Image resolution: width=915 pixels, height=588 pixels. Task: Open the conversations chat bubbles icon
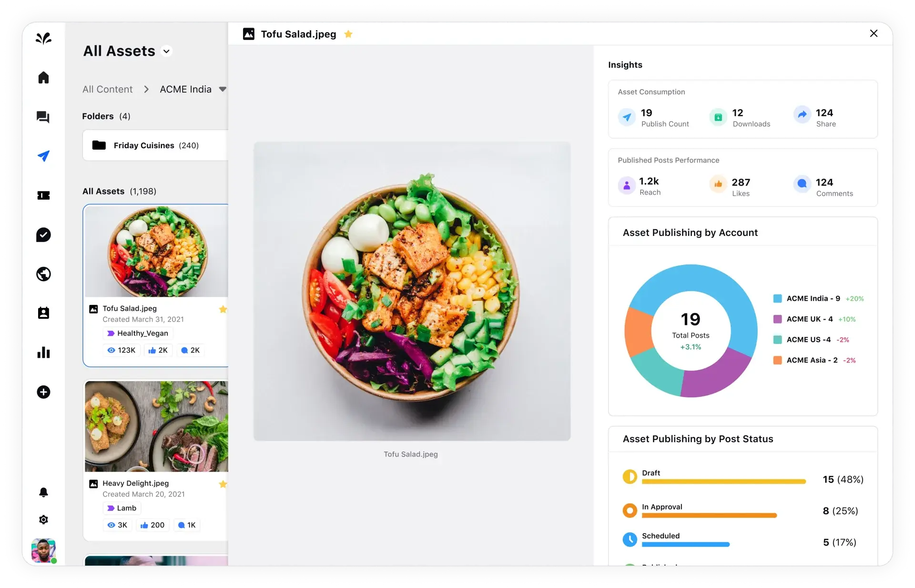[x=43, y=117]
